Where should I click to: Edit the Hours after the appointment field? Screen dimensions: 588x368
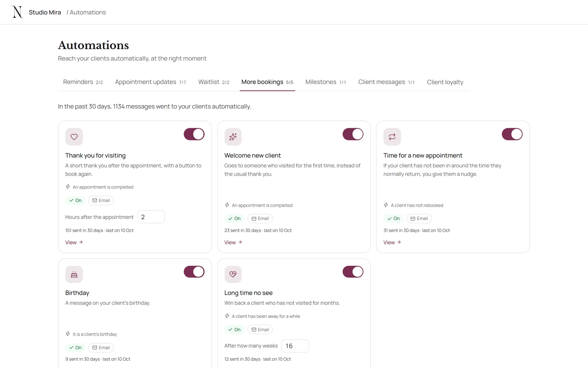point(151,217)
